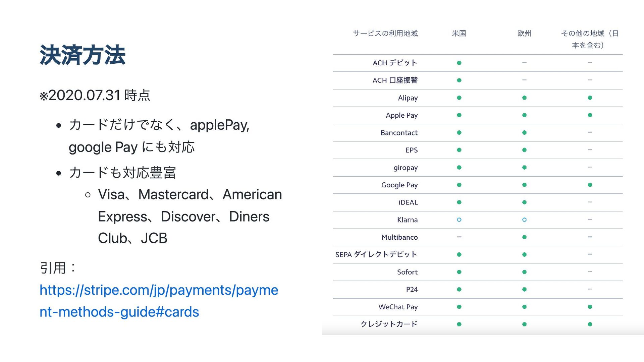Click the カードも対応豊富 bullet text

(x=122, y=173)
